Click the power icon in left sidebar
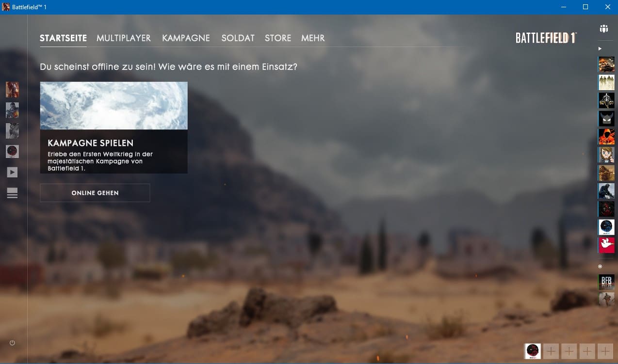Viewport: 618px width, 364px height. tap(12, 343)
